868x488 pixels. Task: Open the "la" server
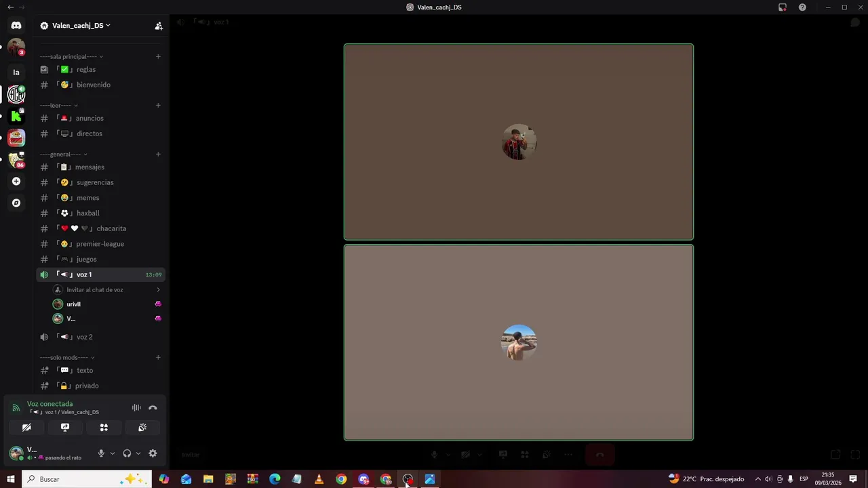(x=16, y=72)
